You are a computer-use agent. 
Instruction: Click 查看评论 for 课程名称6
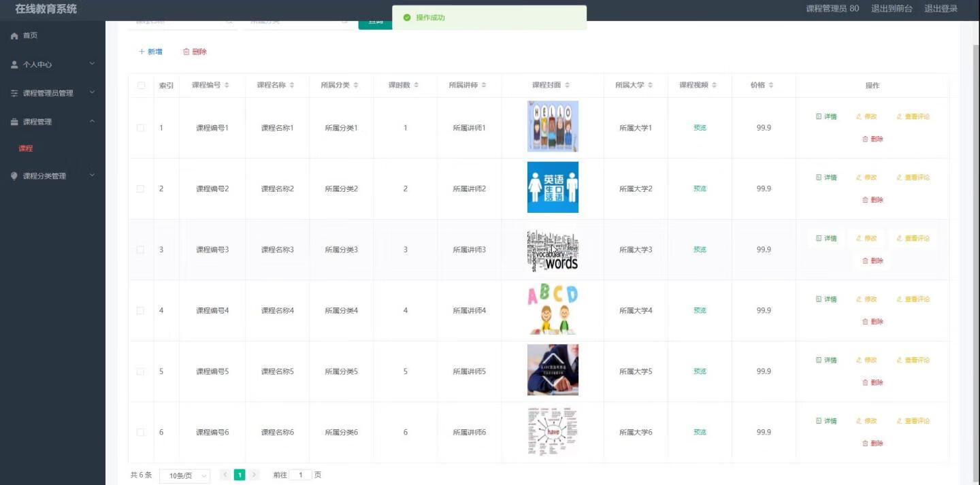tap(913, 421)
